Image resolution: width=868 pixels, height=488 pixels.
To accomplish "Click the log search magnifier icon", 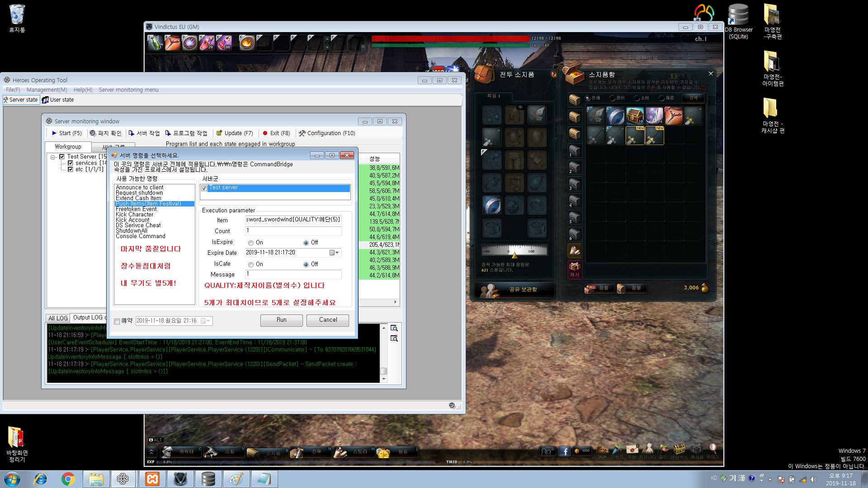I will pyautogui.click(x=394, y=328).
